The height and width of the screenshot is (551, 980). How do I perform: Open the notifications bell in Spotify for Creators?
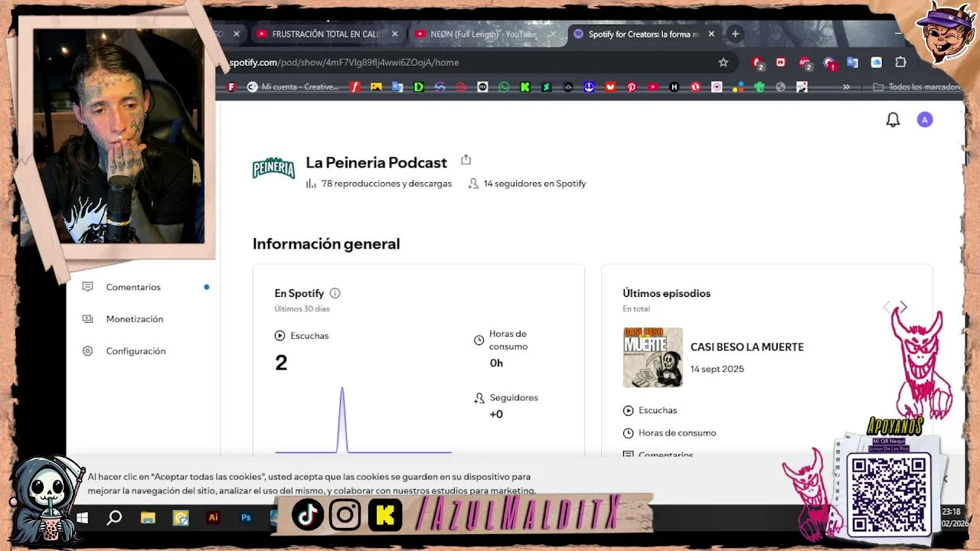click(893, 119)
